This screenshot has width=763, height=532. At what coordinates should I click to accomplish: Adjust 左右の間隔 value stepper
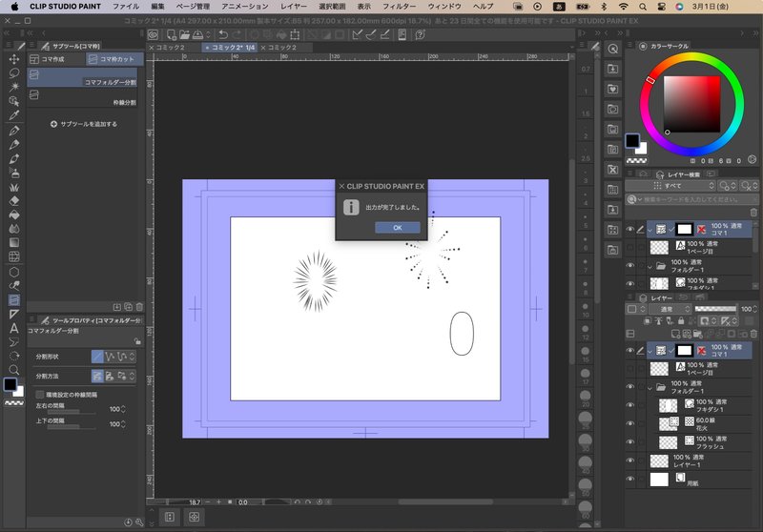click(x=123, y=409)
